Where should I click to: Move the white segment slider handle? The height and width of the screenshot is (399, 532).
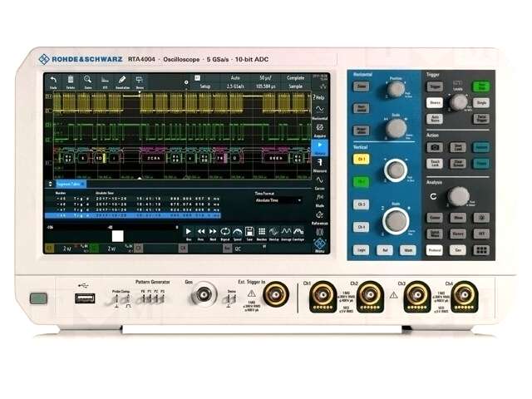117,236
